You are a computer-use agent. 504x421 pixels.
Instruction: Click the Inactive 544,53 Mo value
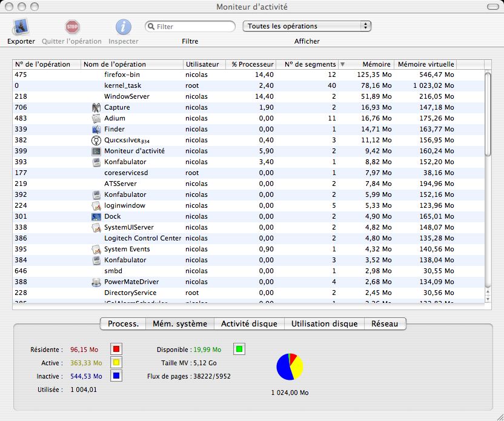[86, 376]
